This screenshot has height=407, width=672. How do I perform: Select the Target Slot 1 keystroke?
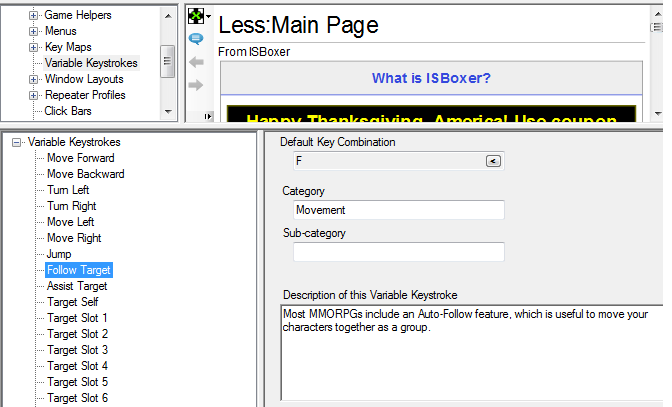(77, 318)
